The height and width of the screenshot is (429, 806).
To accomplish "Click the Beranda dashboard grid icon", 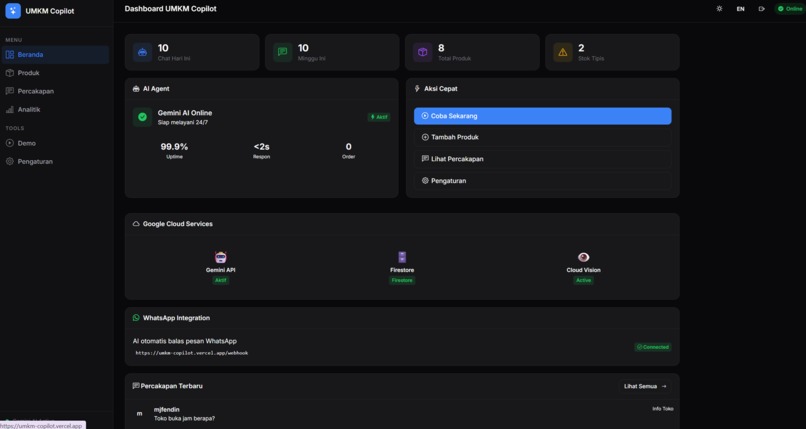I will tap(10, 54).
